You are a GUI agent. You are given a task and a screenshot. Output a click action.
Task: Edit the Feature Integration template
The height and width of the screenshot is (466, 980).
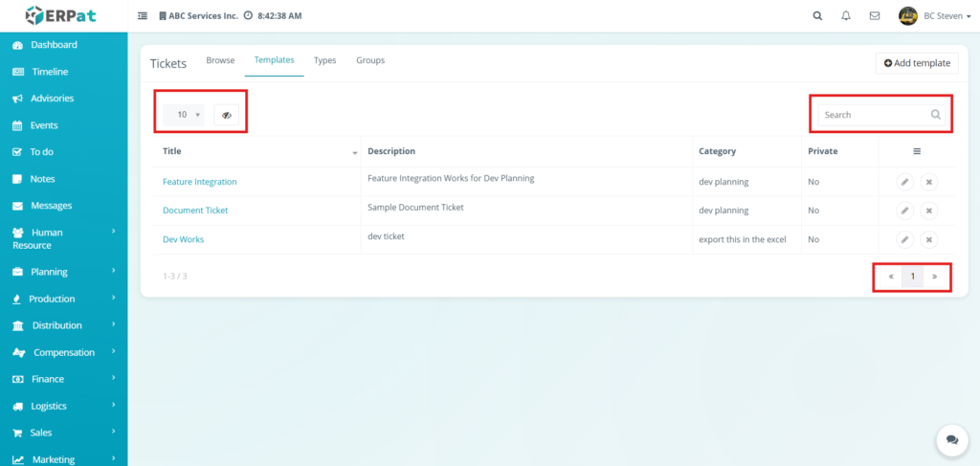coord(904,182)
